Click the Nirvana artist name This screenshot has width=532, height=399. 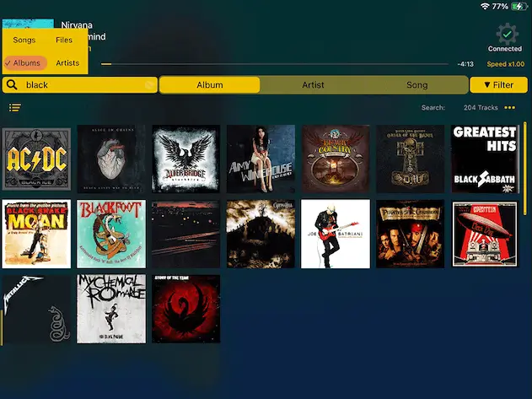77,25
